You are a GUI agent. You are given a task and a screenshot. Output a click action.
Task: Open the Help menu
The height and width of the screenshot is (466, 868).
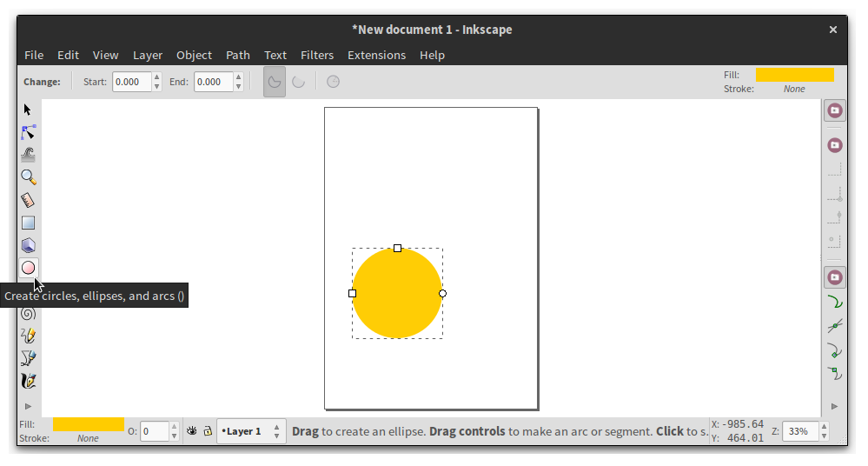[x=432, y=56]
